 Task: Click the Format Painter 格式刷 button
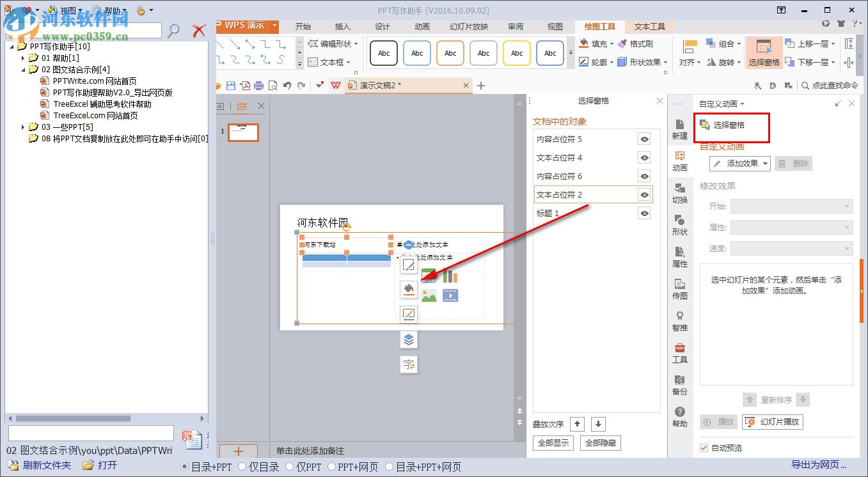[636, 43]
